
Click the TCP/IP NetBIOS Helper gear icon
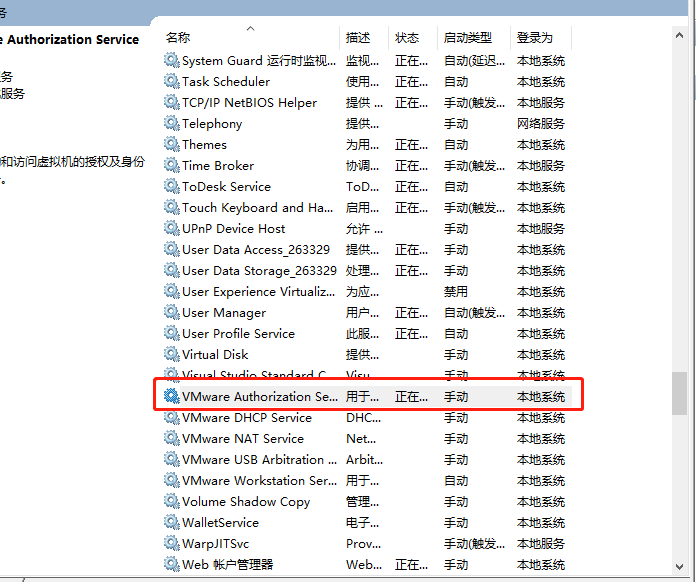point(171,102)
